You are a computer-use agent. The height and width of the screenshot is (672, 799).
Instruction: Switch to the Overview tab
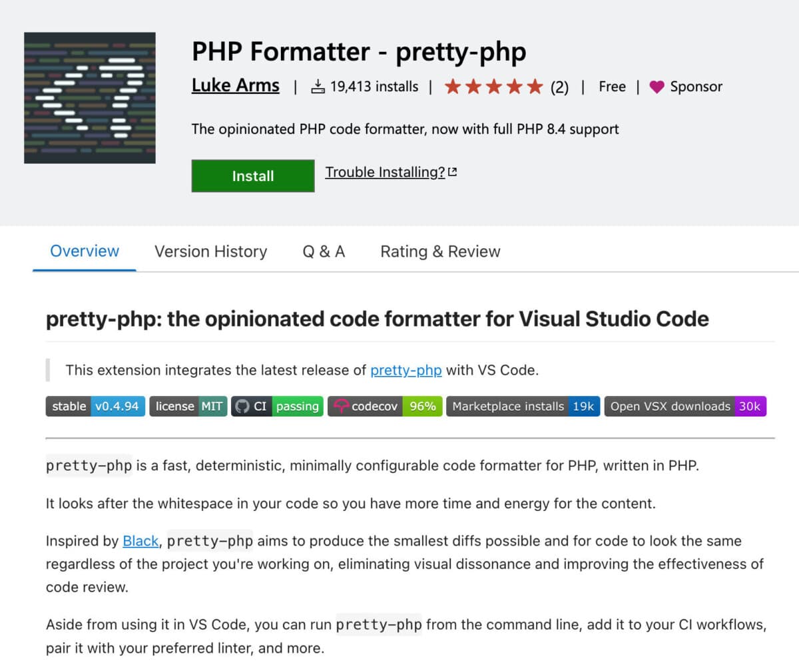pos(85,252)
